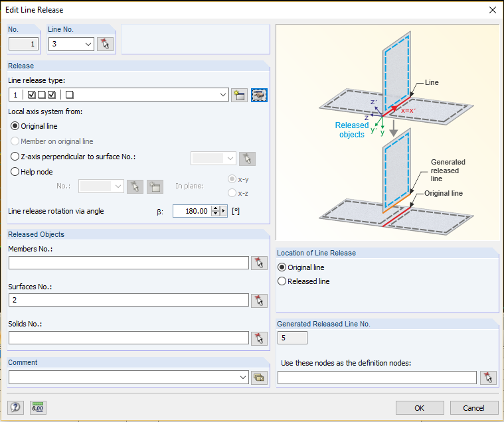Click the release No. field showing 1
Viewport: 504px width, 422px height.
click(x=23, y=44)
